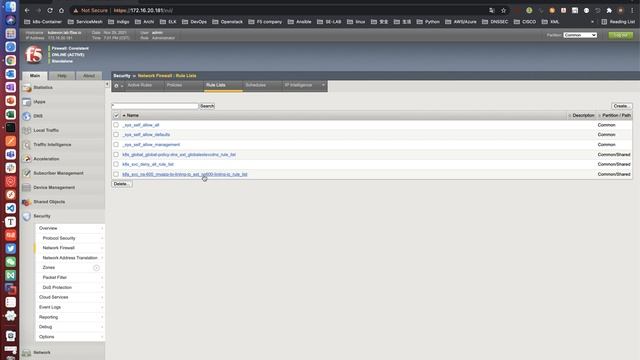
Task: Click the Security shield icon
Action: [27, 216]
